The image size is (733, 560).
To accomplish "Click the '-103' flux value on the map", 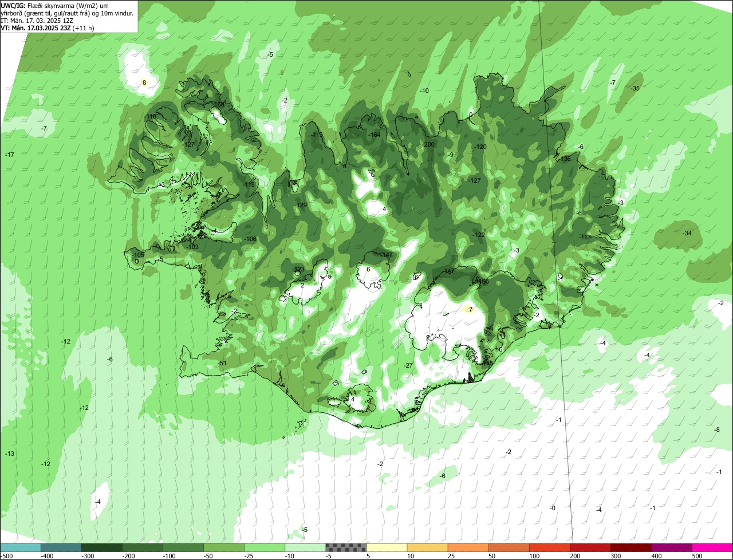I will [192, 247].
